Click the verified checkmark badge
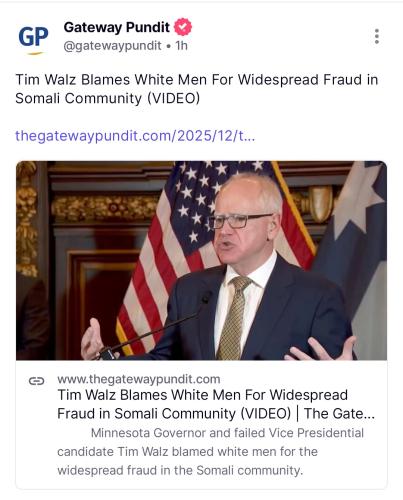The image size is (403, 500). (x=183, y=27)
